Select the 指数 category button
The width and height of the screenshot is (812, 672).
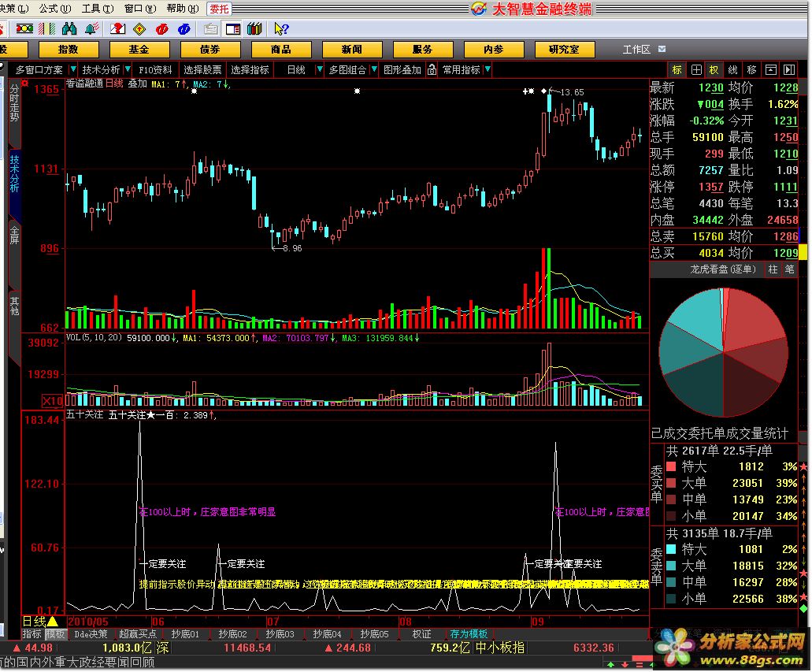click(x=69, y=49)
